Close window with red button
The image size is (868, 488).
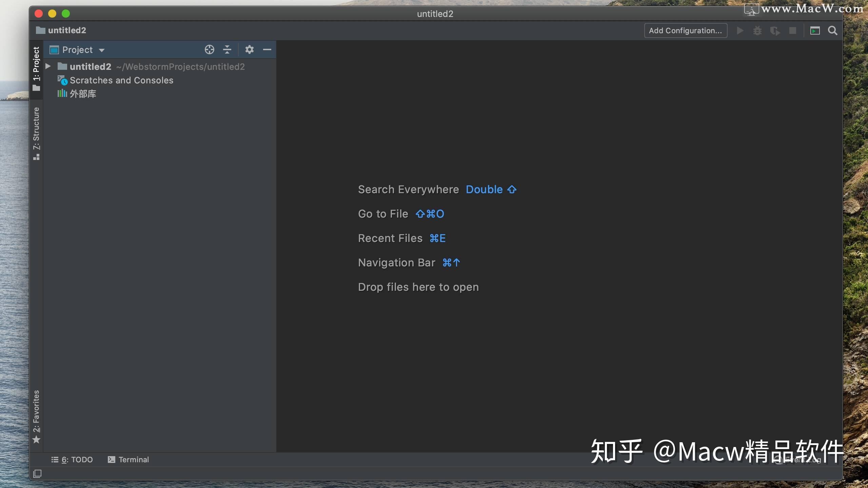pyautogui.click(x=39, y=14)
